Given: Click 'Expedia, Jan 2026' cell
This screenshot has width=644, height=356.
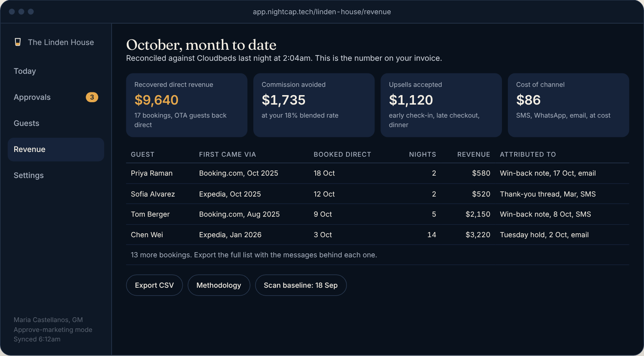Looking at the screenshot, I should pos(230,235).
